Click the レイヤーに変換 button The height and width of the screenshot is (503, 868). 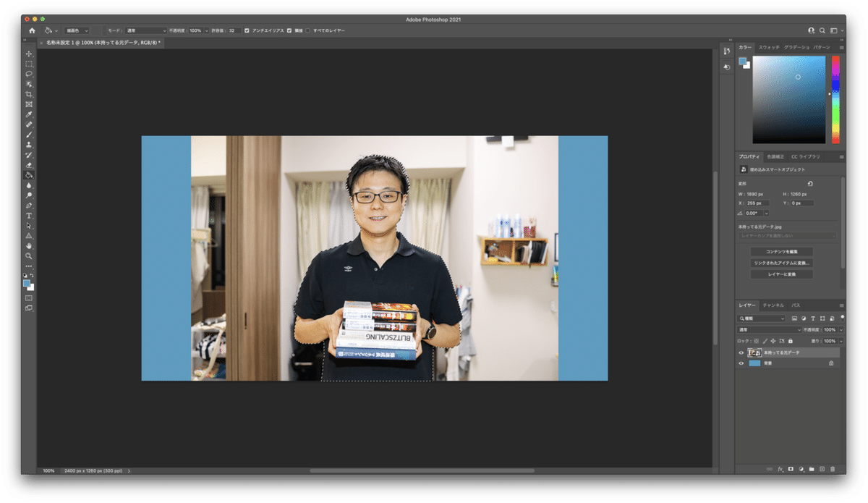pos(782,274)
